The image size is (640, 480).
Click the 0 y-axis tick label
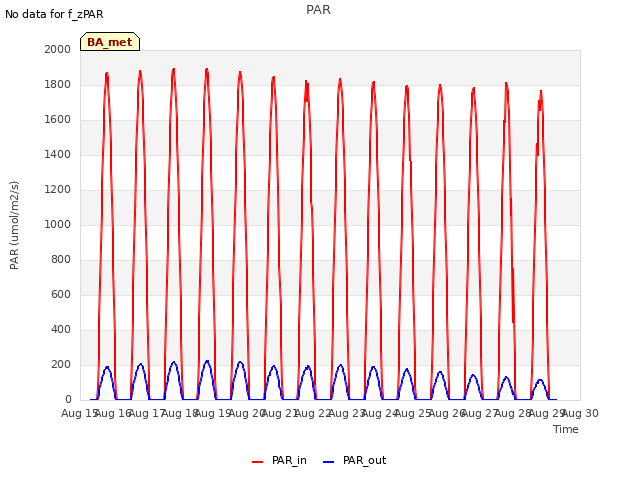coord(68,400)
